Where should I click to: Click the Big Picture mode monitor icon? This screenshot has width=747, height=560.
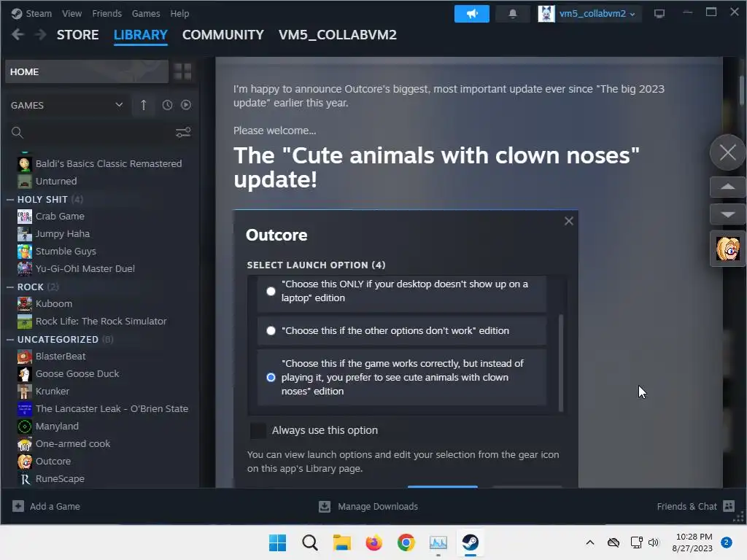659,13
